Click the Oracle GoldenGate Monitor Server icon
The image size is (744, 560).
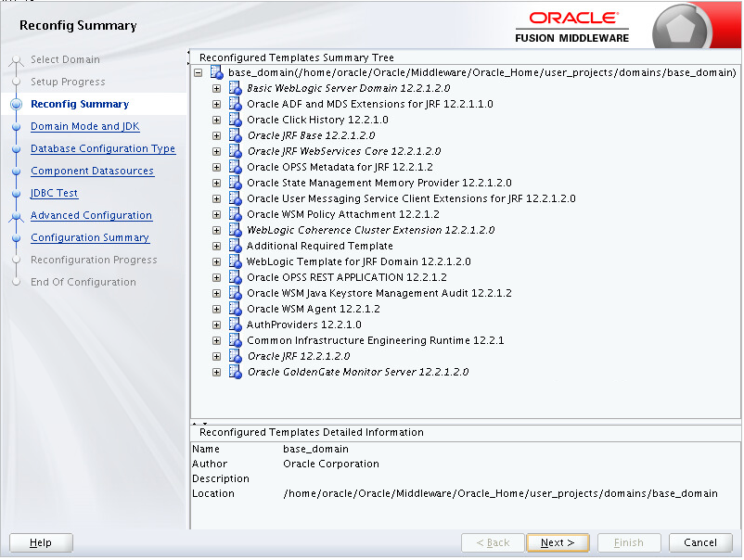pyautogui.click(x=236, y=372)
